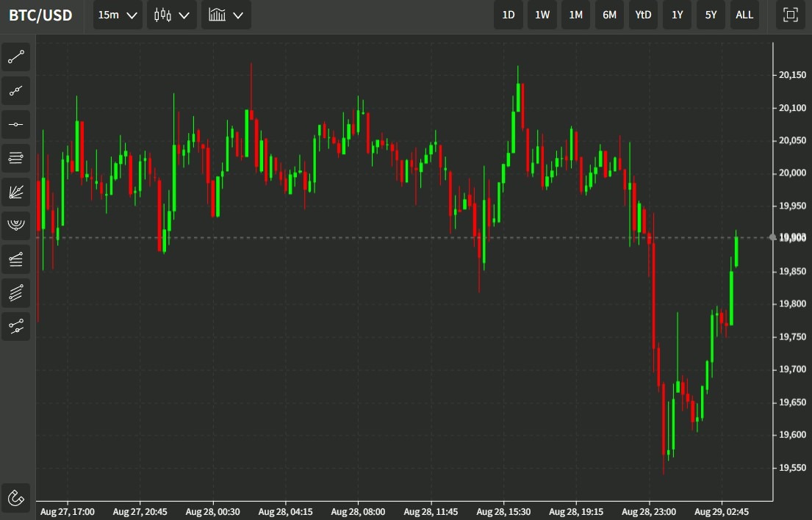Choose the Fibonacci fan tool
The image size is (812, 520).
(16, 192)
